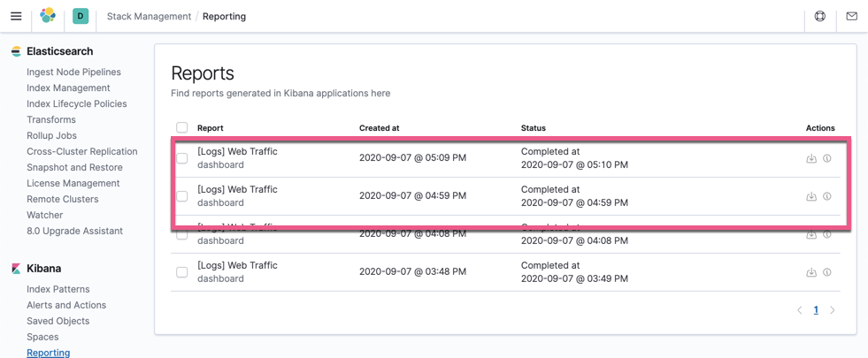The width and height of the screenshot is (868, 358).
Task: Toggle the select-all reports checkbox
Action: [182, 128]
